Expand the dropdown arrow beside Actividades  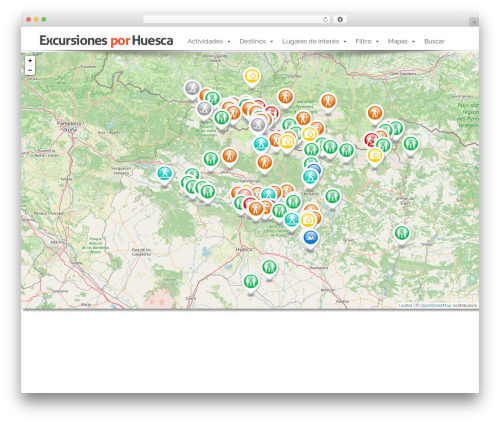(x=229, y=42)
